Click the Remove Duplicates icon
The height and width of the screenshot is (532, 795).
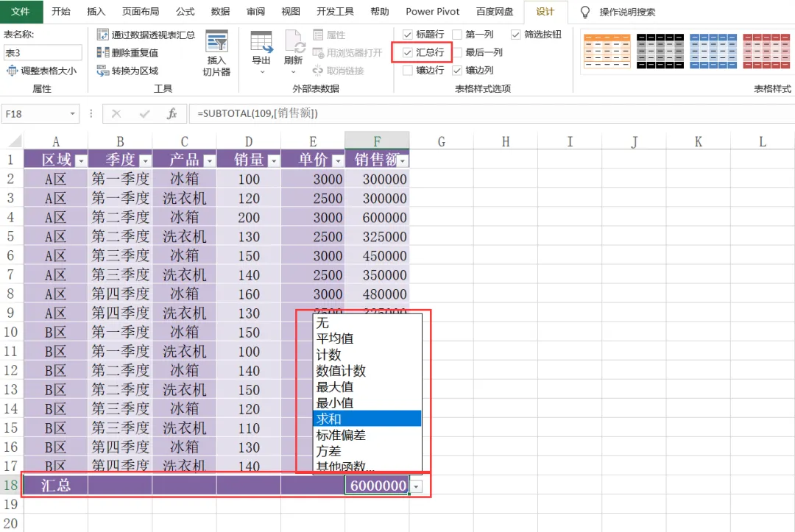(x=103, y=52)
